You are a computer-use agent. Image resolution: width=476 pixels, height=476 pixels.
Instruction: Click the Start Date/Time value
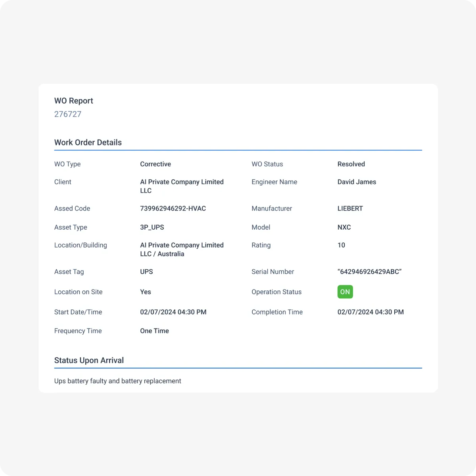point(173,312)
